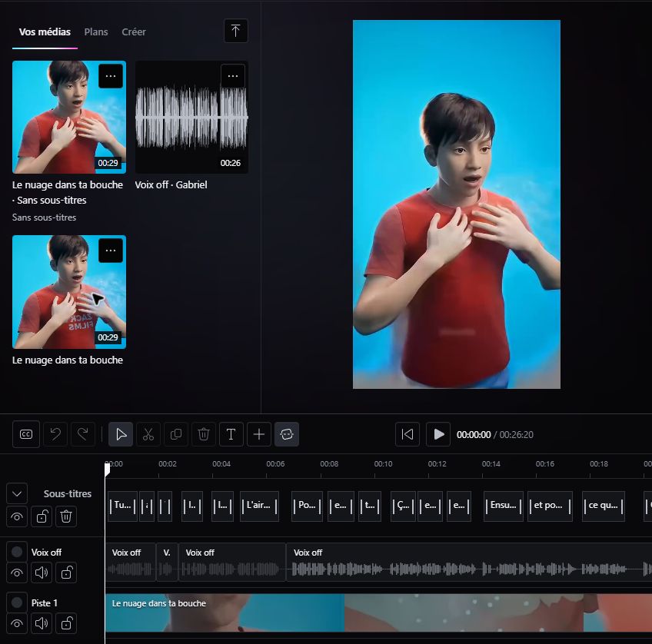Image resolution: width=652 pixels, height=644 pixels.
Task: Select the 'Po...' subtitle clip
Action: click(x=308, y=506)
